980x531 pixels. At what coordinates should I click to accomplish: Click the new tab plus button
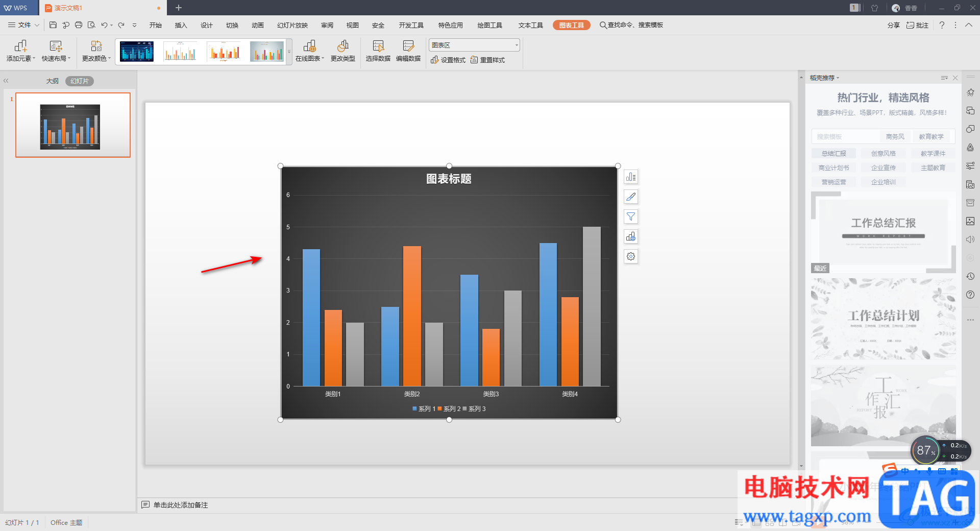[x=179, y=8]
